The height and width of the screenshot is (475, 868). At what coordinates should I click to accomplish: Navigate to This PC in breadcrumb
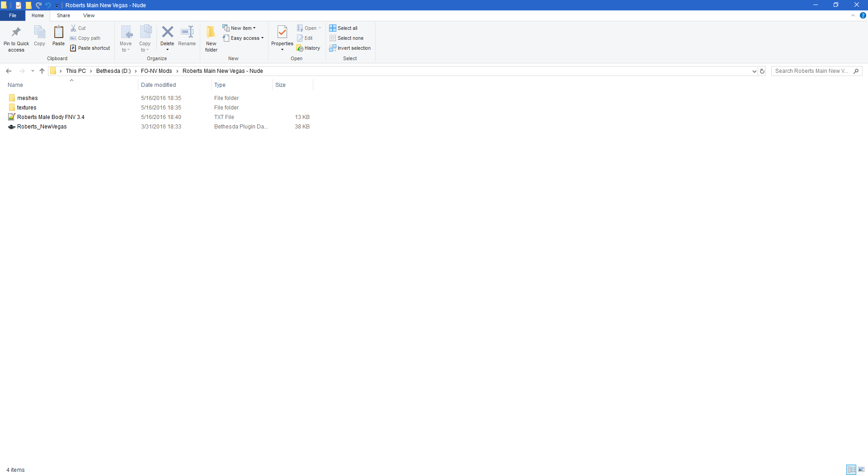pyautogui.click(x=75, y=71)
